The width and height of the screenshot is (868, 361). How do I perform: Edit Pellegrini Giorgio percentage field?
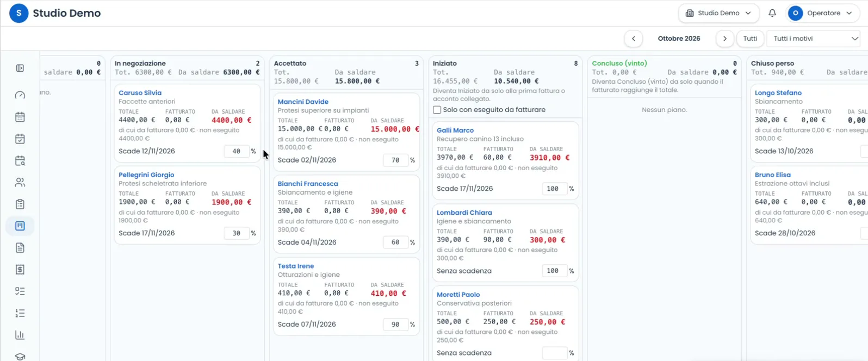(237, 233)
